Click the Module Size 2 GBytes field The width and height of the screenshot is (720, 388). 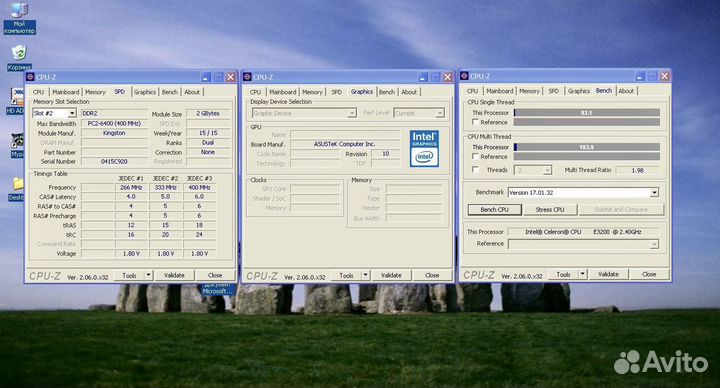[x=208, y=113]
